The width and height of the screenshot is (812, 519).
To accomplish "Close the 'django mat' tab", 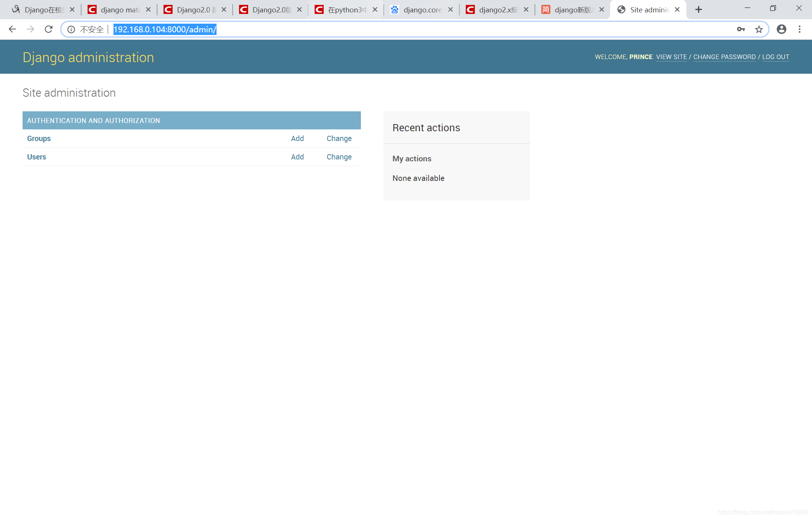I will tap(148, 10).
